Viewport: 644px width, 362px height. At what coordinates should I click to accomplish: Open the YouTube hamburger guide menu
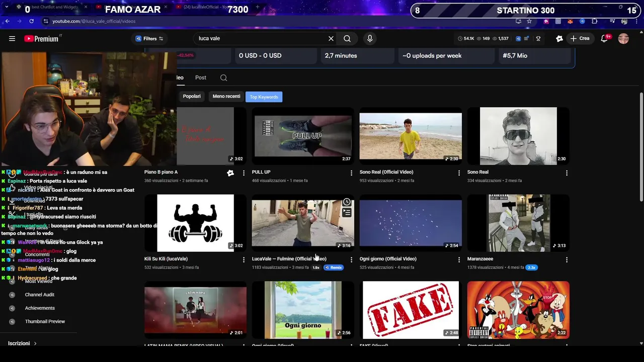[x=12, y=38]
